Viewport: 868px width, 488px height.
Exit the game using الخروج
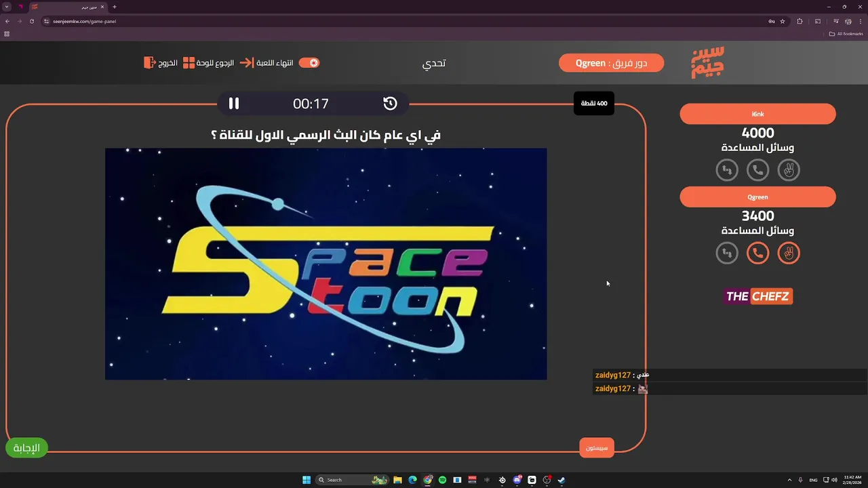coord(168,62)
